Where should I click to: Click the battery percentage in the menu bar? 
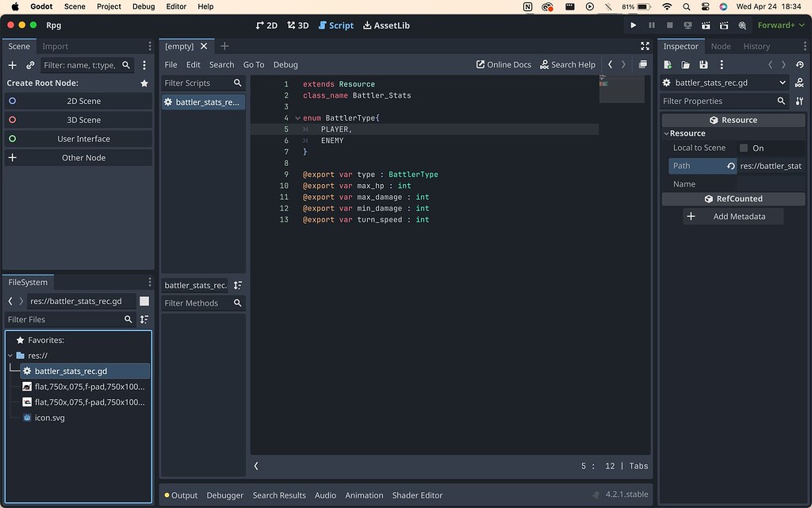(627, 6)
